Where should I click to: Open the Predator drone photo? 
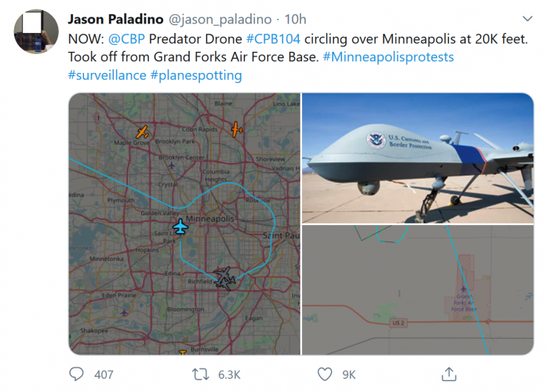coord(417,158)
